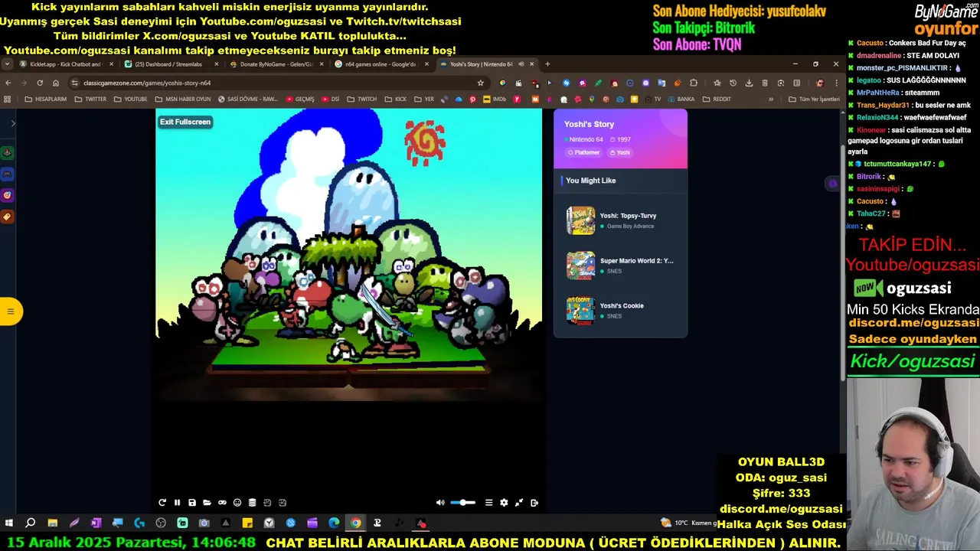Image resolution: width=980 pixels, height=551 pixels.
Task: Click the emulator exit icon
Action: coord(534,503)
